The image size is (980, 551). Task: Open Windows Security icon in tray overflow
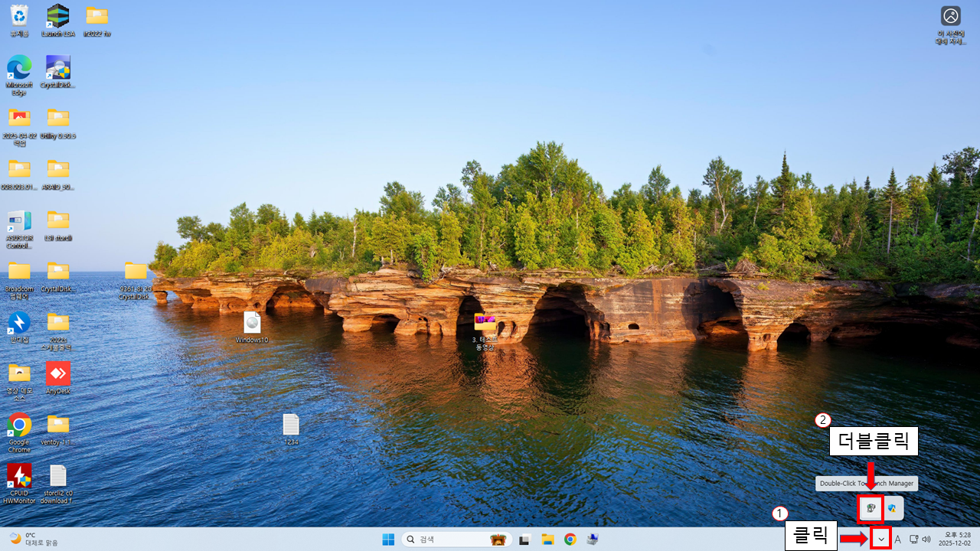tap(893, 509)
